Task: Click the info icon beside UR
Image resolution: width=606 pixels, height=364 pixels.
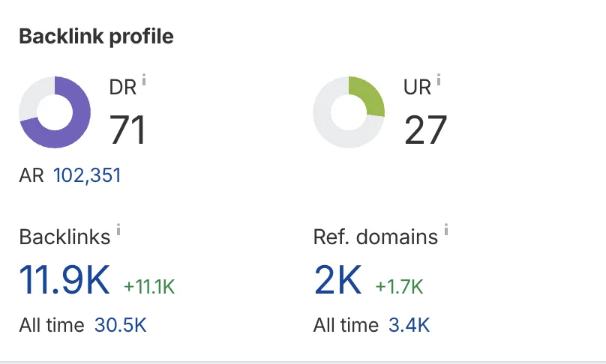Action: pyautogui.click(x=439, y=80)
